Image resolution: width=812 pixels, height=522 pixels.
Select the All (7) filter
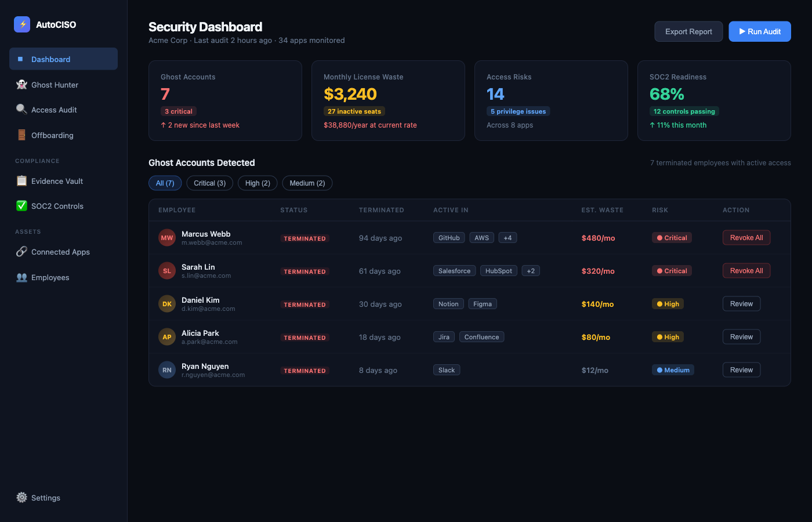pyautogui.click(x=165, y=183)
